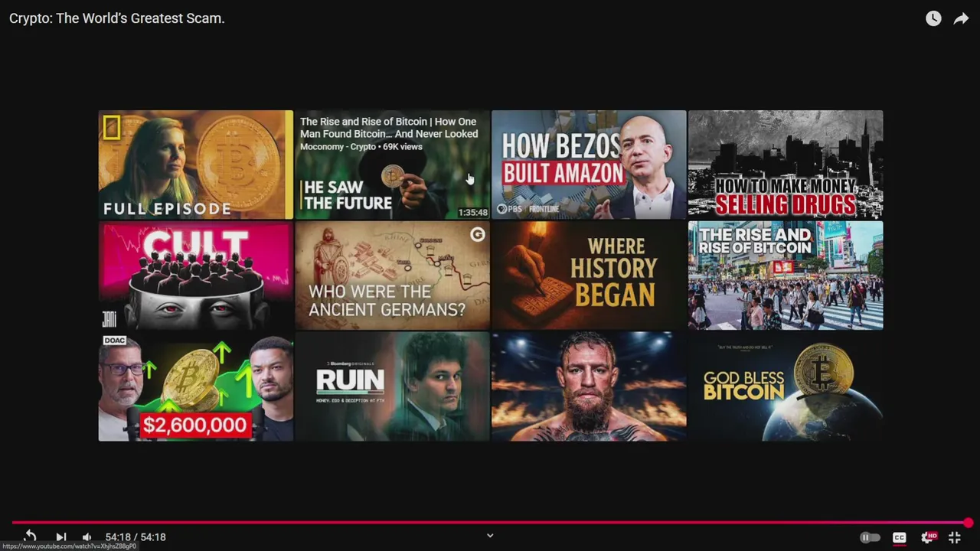Open the HD settings gear
Viewport: 980px width, 551px height.
click(x=929, y=537)
